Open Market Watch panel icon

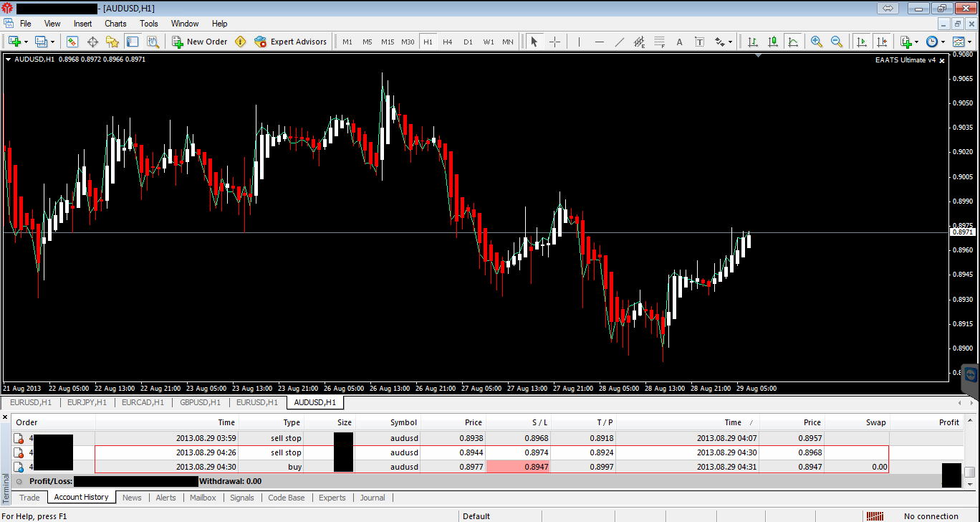72,42
